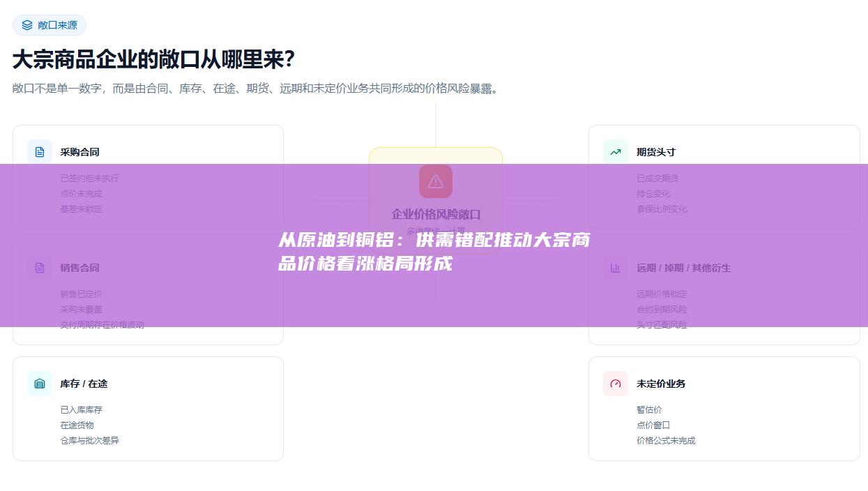
Task: Click the 头寸匹配风险 line
Action: point(662,324)
